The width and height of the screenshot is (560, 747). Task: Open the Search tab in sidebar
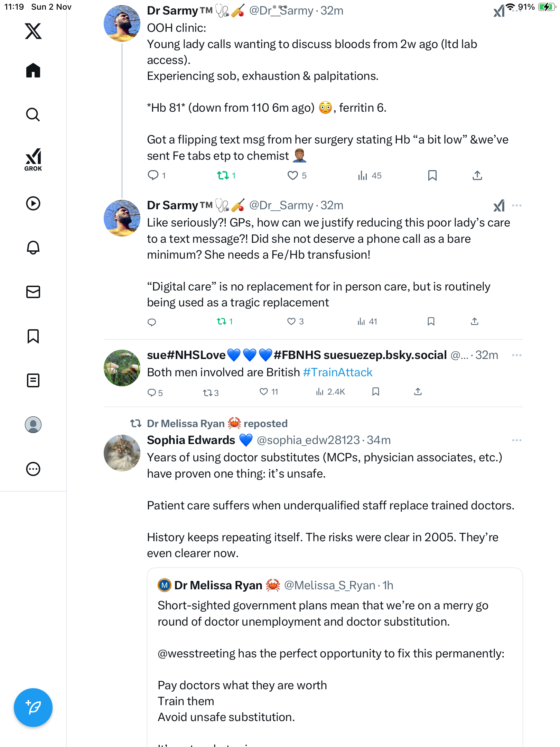tap(33, 114)
